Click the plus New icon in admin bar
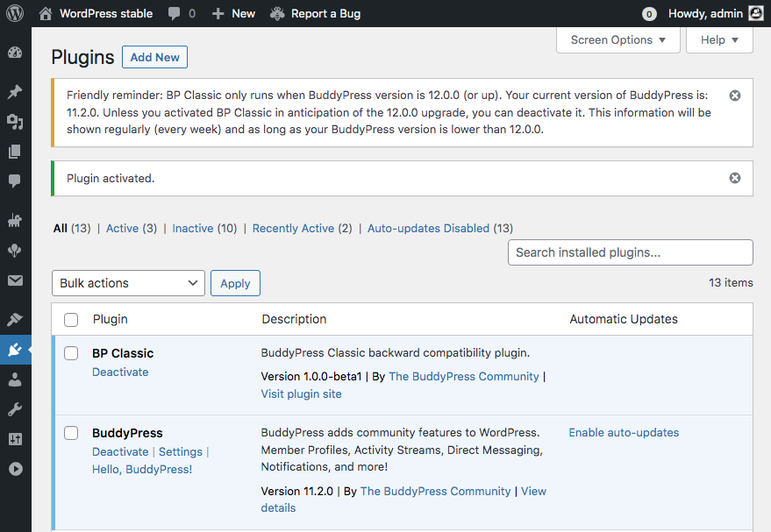Image resolution: width=771 pixels, height=532 pixels. click(218, 14)
